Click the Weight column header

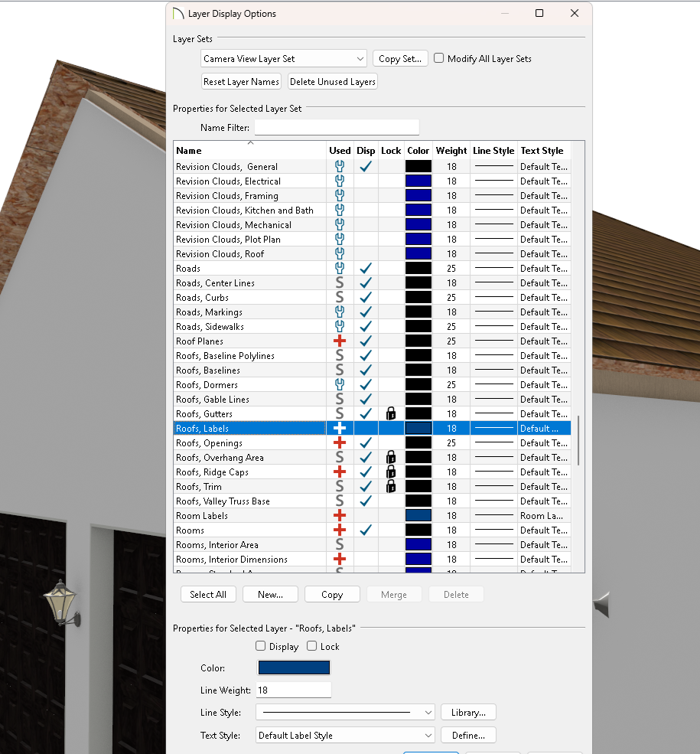451,151
